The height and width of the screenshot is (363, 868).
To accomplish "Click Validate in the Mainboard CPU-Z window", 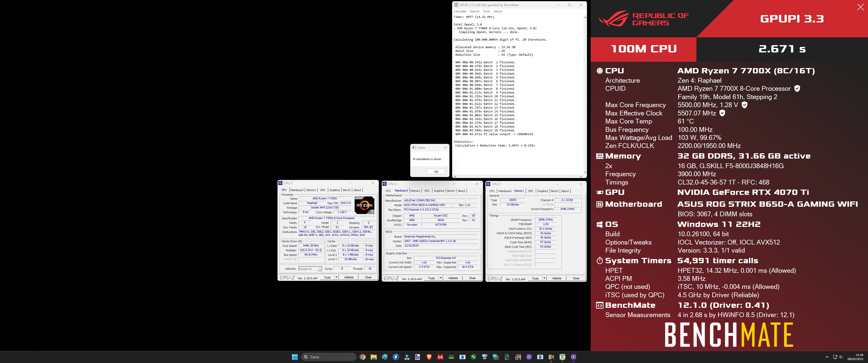I will point(453,278).
